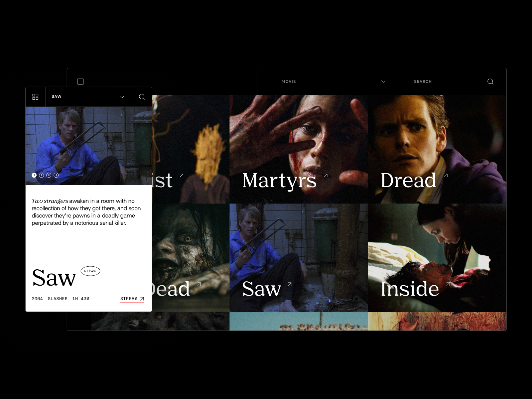Expand the SAW title dropdown
Image resolution: width=532 pixels, height=399 pixels.
(122, 97)
